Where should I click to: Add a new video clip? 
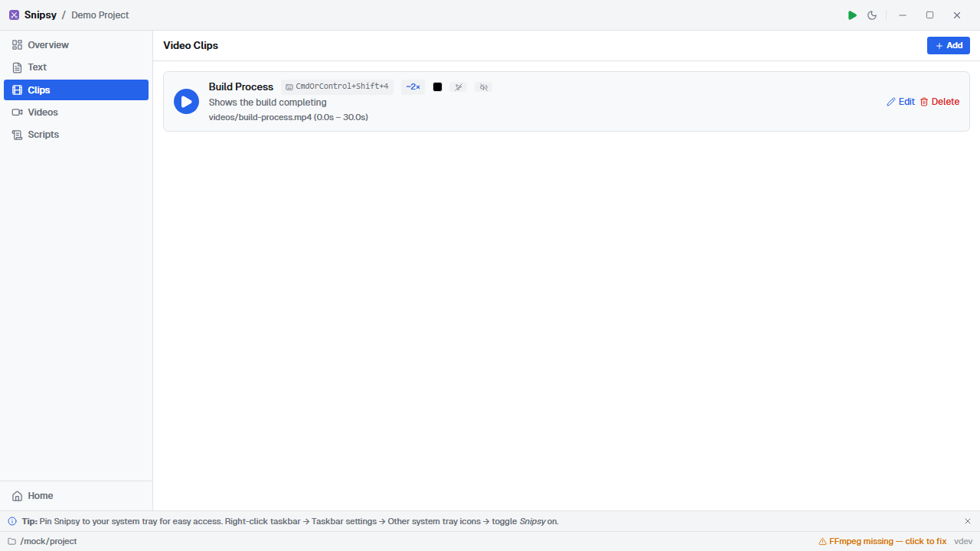[x=948, y=46]
